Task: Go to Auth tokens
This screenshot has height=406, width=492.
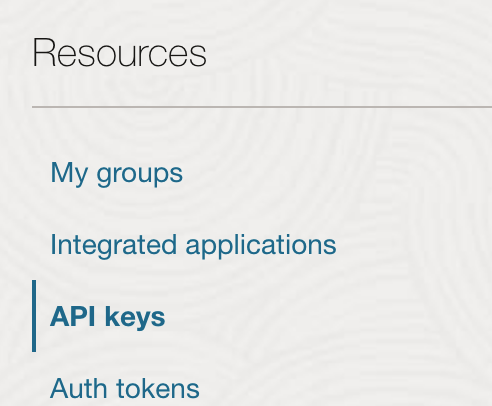Action: pyautogui.click(x=125, y=388)
